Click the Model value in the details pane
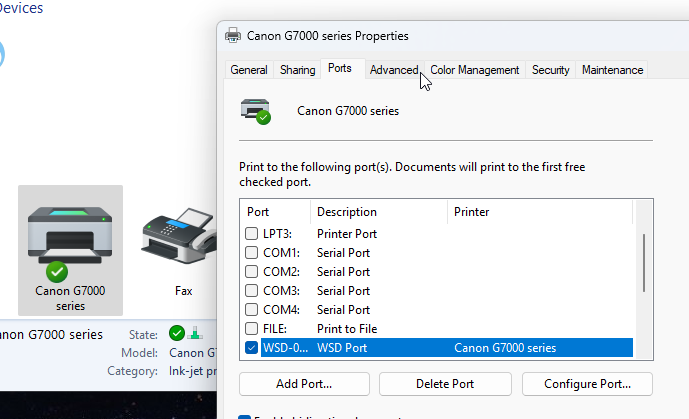This screenshot has width=689, height=419. (192, 353)
